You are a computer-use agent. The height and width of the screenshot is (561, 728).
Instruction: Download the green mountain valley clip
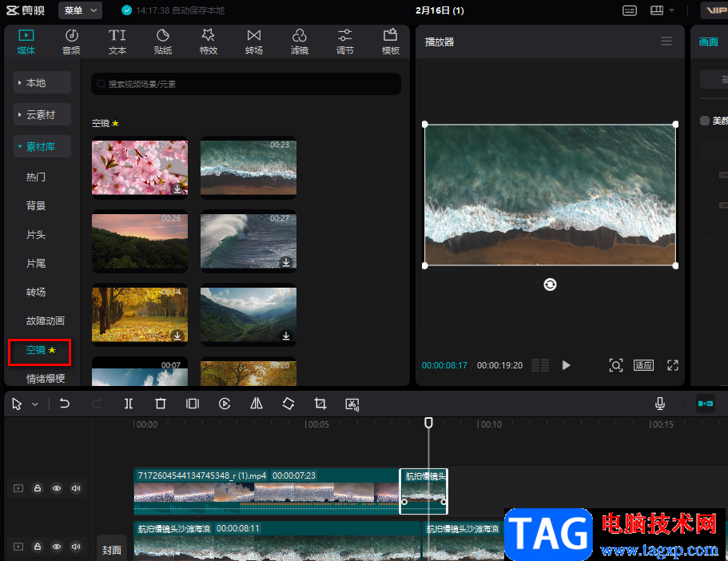coord(286,336)
